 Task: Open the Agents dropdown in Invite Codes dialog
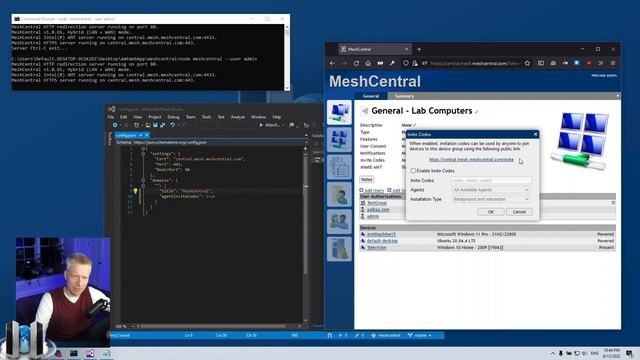click(x=491, y=190)
